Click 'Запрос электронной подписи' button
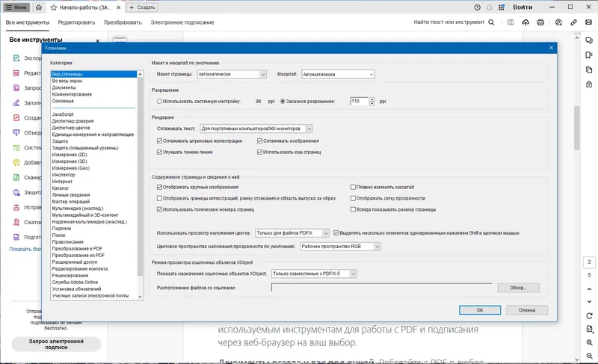598x364 pixels. (56, 344)
